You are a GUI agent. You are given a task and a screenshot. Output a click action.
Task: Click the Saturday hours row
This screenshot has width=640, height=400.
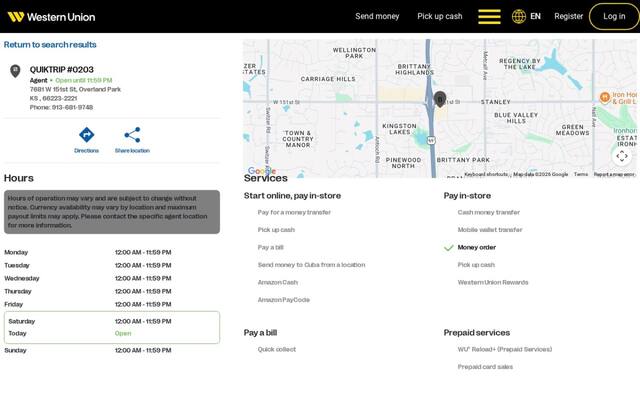click(x=112, y=321)
